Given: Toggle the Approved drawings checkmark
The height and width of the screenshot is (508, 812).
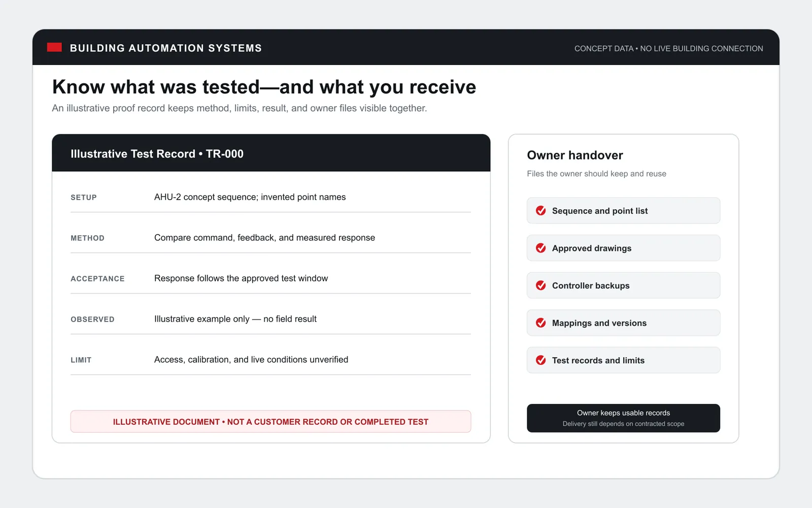Looking at the screenshot, I should tap(541, 248).
